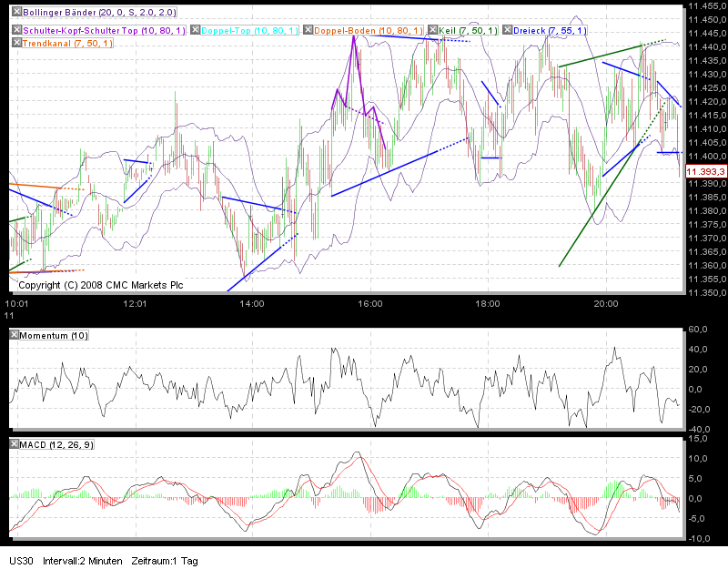This screenshot has height=569, width=728.
Task: Remove the Trendkanal overlay with its X icon
Action: 15,43
